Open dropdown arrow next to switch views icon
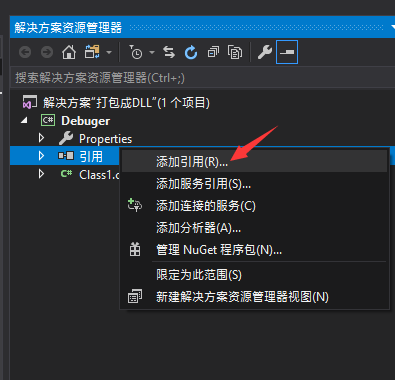 point(109,52)
